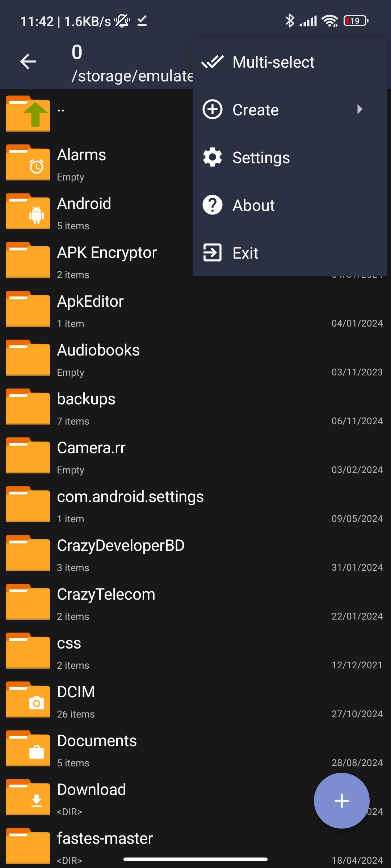Enable Multi-select mode
This screenshot has width=391, height=868.
click(x=290, y=62)
